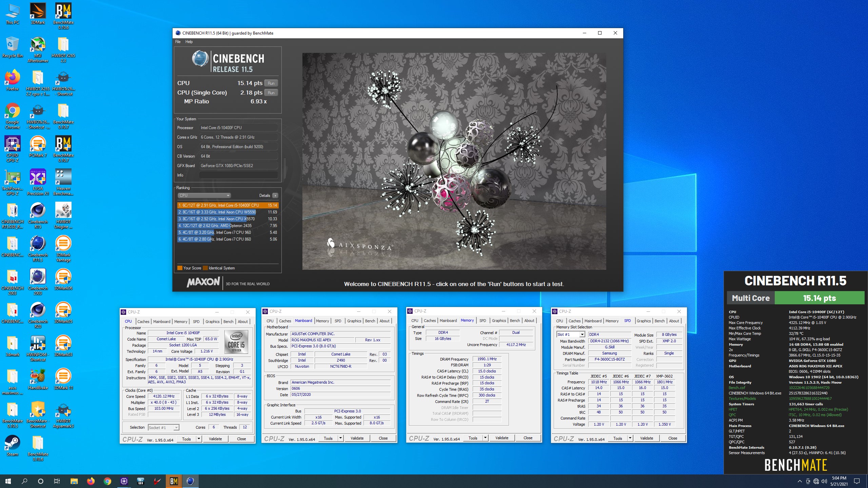This screenshot has width=868, height=488.
Task: Open Socket #1 selection dropdown in CPU-Z
Action: pyautogui.click(x=163, y=427)
